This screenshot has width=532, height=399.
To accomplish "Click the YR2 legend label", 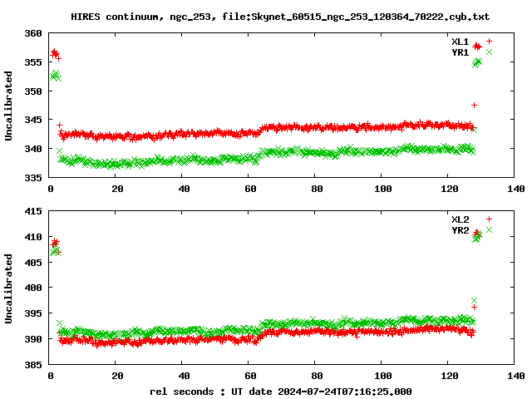I will [460, 230].
